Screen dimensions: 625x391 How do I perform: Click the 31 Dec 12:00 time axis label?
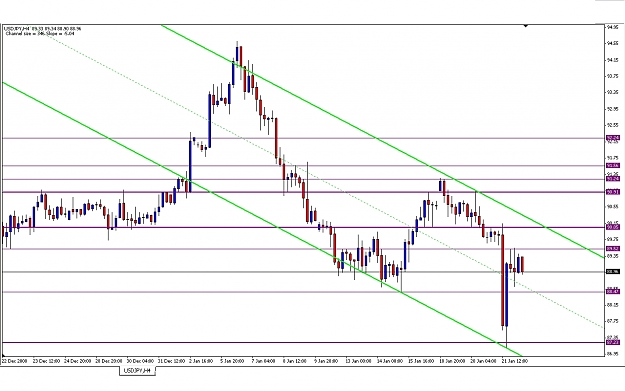[171, 361]
